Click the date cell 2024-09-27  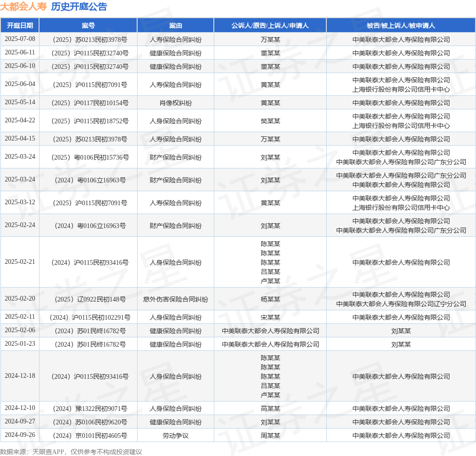[20, 422]
